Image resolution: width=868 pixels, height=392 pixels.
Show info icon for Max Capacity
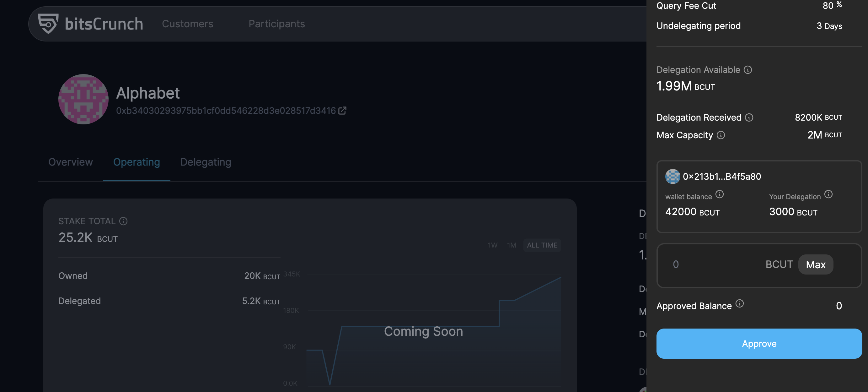(721, 135)
